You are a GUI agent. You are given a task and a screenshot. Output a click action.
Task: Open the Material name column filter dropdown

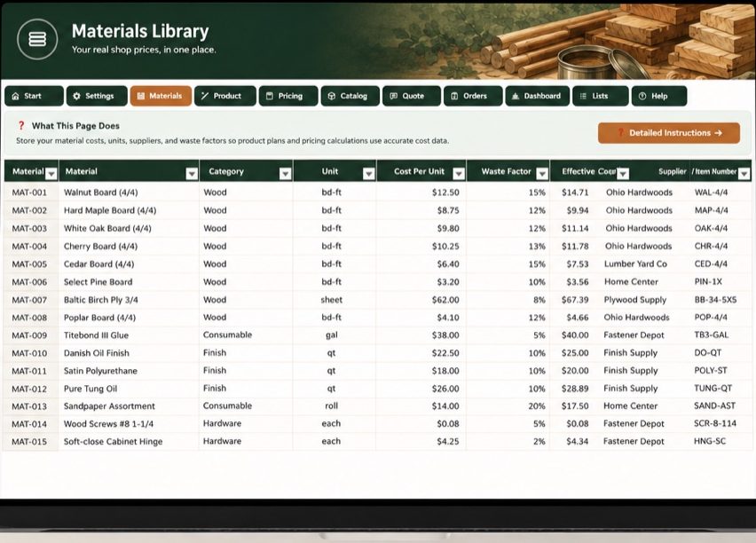(x=192, y=174)
